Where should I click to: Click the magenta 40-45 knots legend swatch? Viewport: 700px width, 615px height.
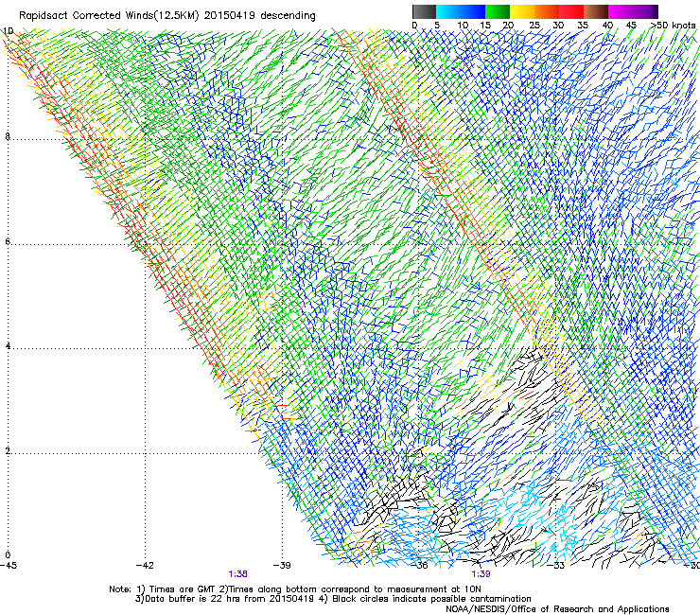point(621,11)
